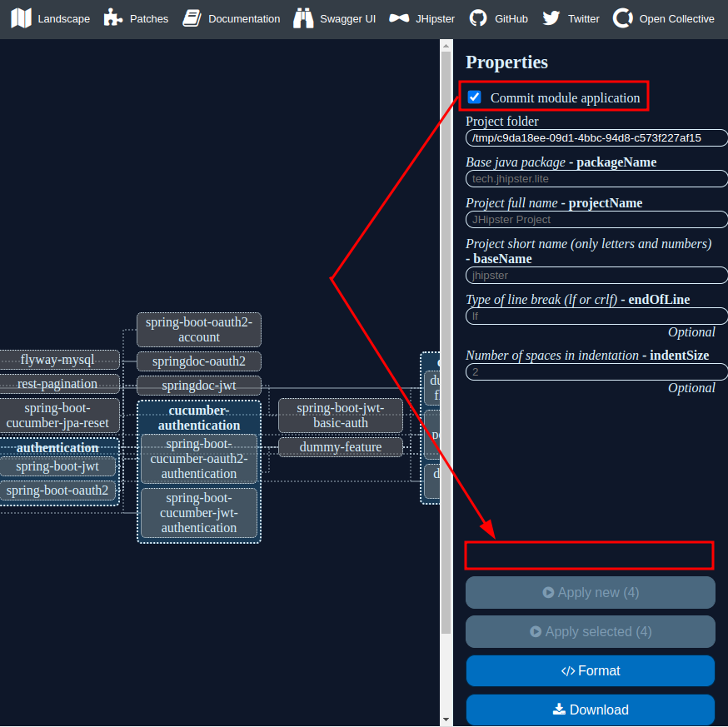Select the spring-boot-jwt module

[57, 466]
